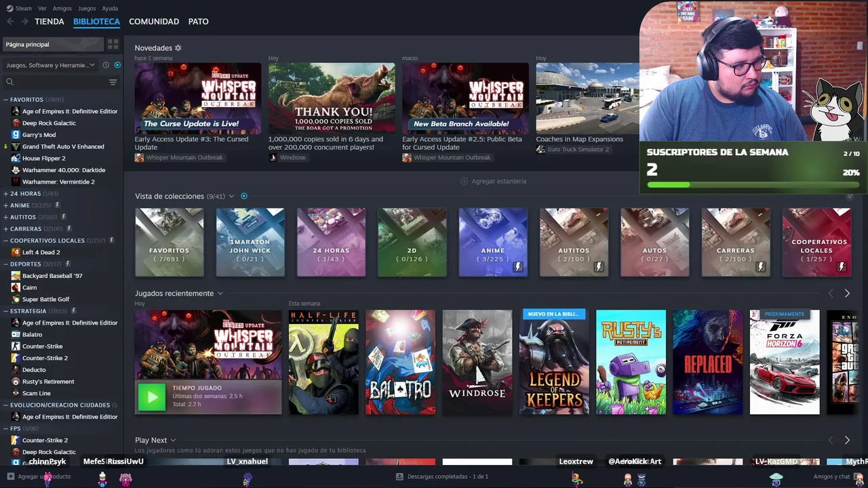The height and width of the screenshot is (488, 868).
Task: Open the Juegos, Software y Herramientas dropdown
Action: [52, 65]
